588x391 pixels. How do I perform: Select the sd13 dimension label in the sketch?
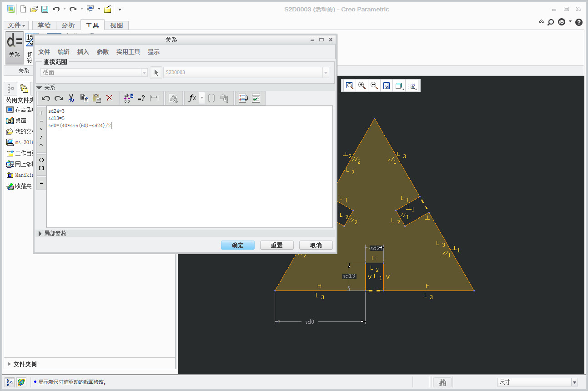(349, 276)
